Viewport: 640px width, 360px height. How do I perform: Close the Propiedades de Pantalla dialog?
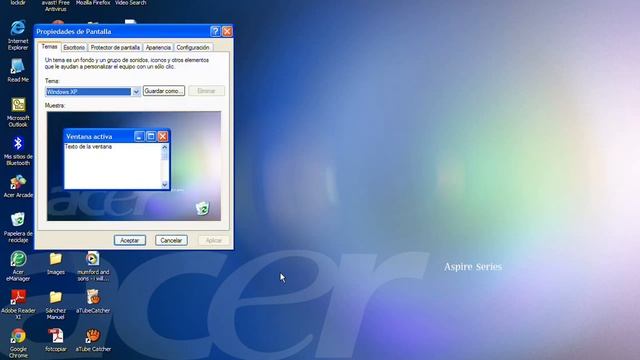coord(227,31)
